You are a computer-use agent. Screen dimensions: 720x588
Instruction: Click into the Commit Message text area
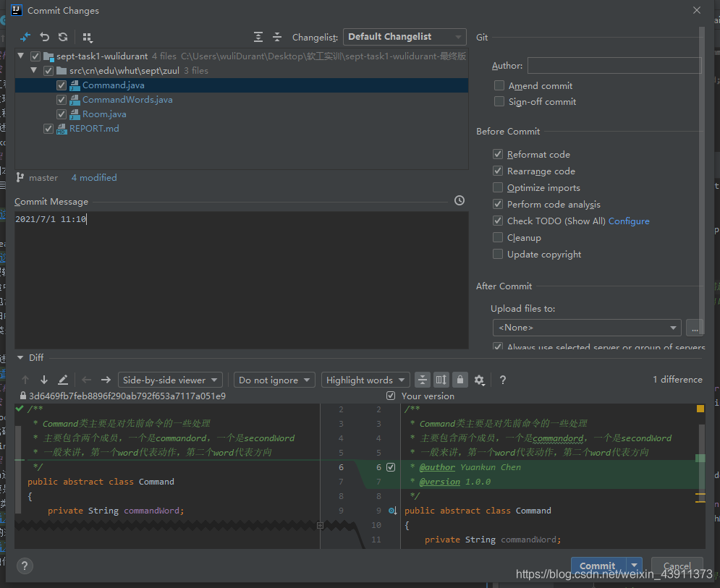(x=242, y=280)
